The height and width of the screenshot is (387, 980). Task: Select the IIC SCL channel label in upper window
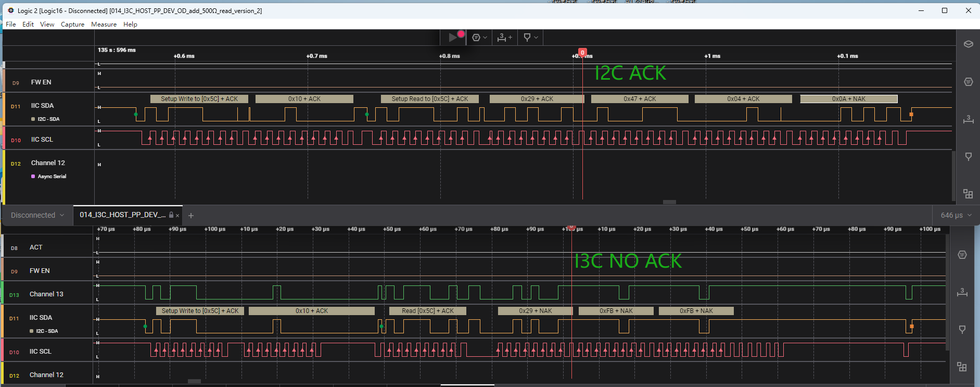coord(42,140)
